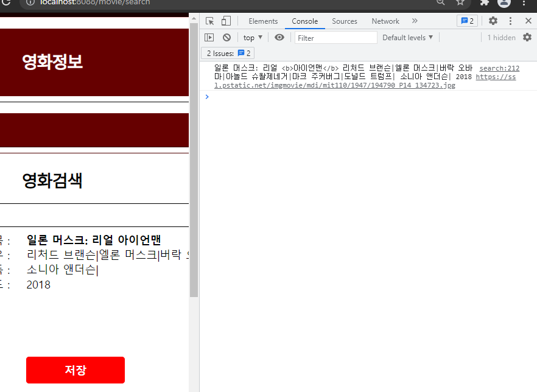Open the 2 issues badge in toolbar

point(467,21)
